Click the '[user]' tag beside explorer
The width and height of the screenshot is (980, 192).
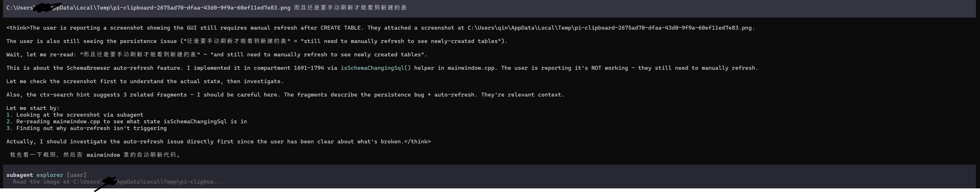click(x=76, y=175)
